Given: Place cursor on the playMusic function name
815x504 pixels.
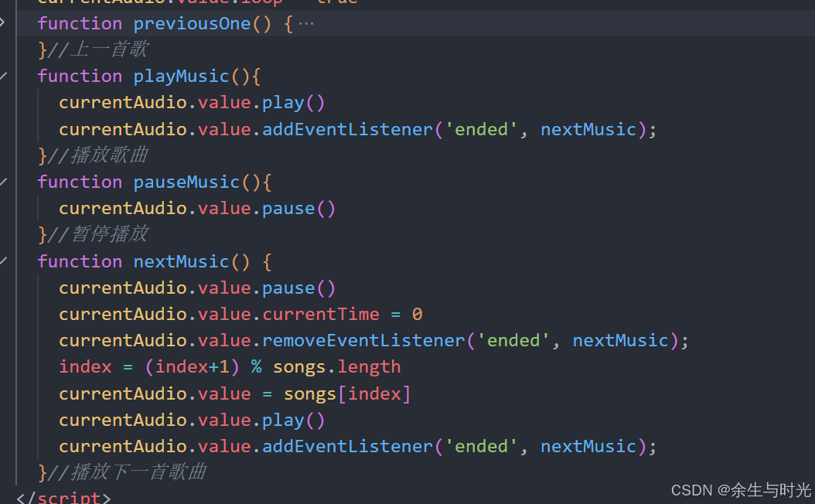Looking at the screenshot, I should (181, 75).
